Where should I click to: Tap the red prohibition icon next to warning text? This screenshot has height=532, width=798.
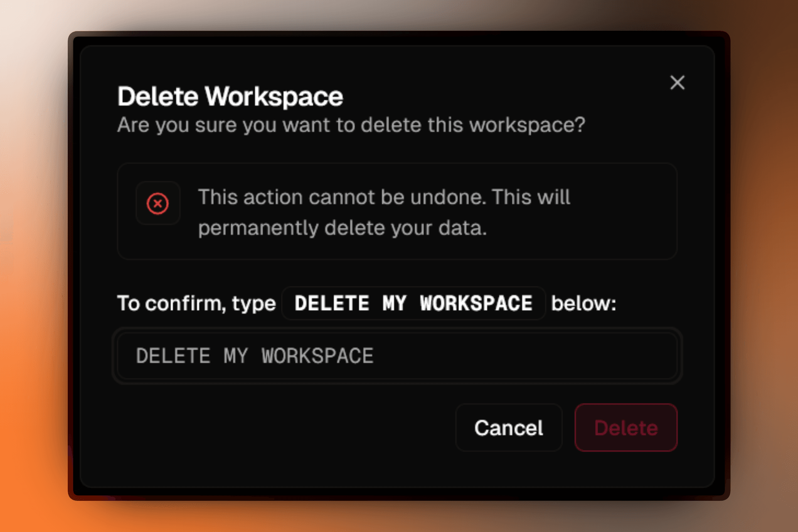(158, 203)
